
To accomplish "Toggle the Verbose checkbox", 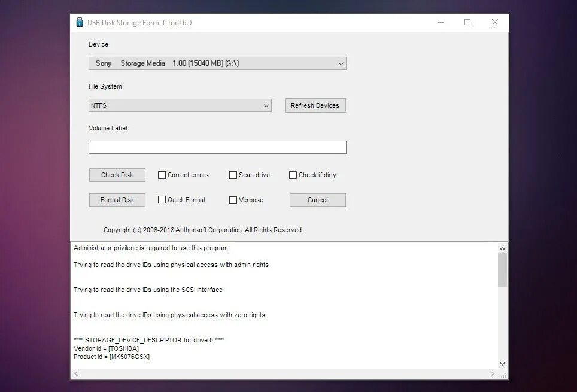I will click(233, 200).
